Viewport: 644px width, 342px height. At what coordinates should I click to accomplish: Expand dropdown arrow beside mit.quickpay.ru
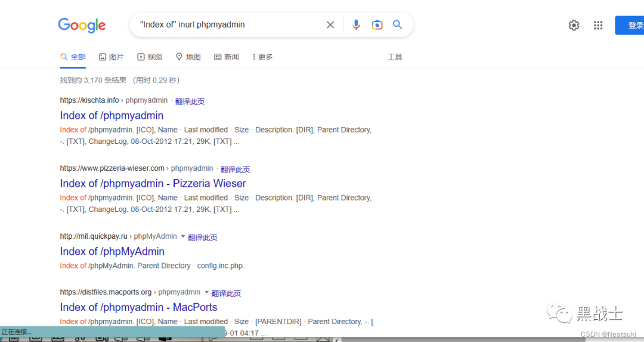[183, 236]
